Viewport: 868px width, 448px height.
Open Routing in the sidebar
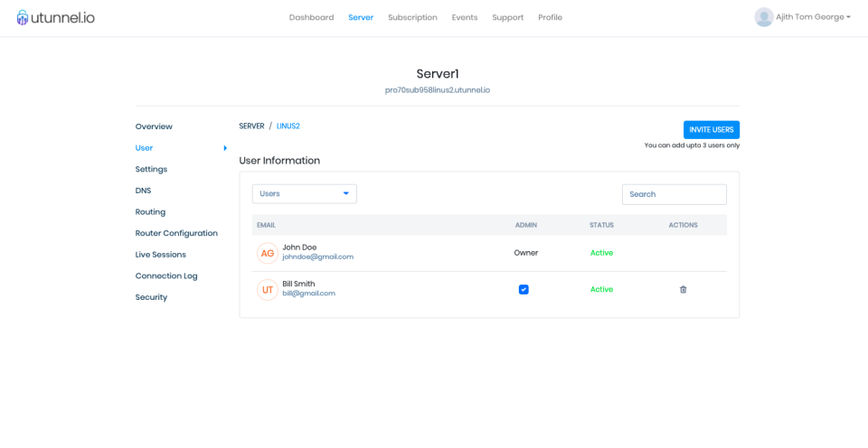[x=150, y=212]
